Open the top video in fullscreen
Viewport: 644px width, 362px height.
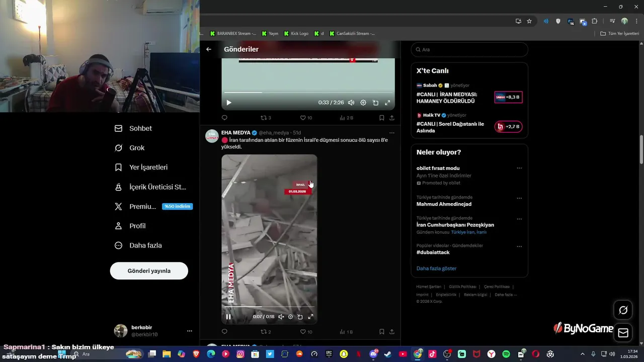pos(387,103)
